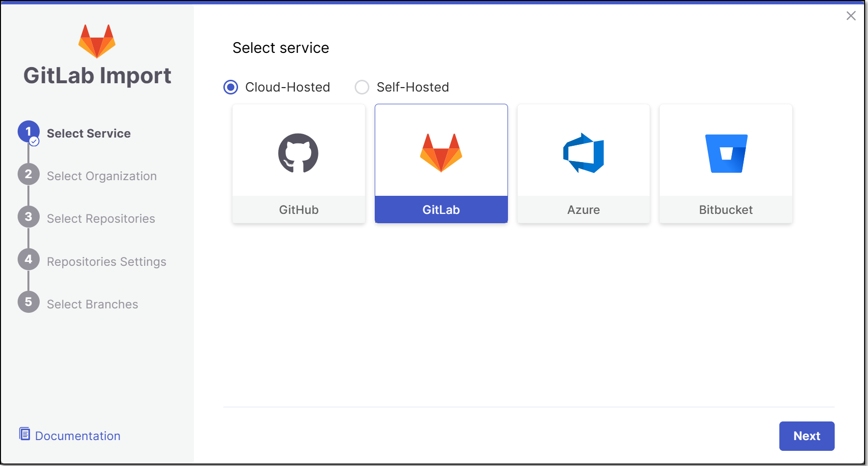
Task: Click the step 2 circle indicator
Action: 28,174
